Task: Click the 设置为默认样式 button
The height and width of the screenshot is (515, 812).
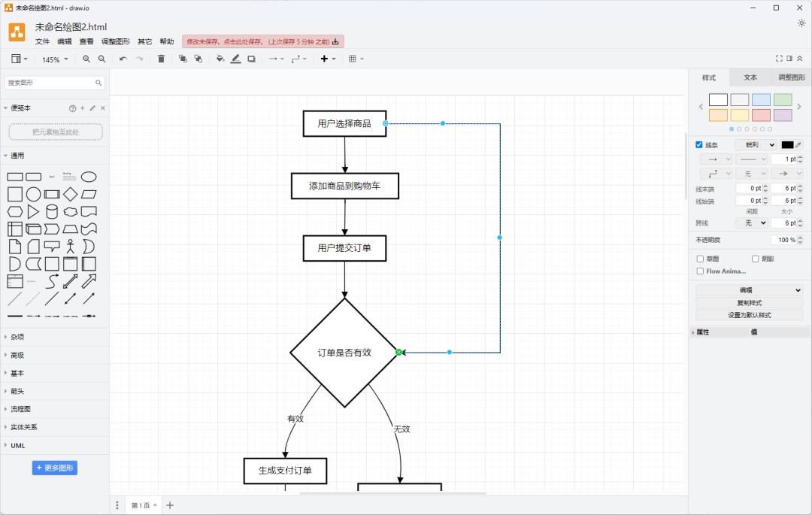Action: pos(750,315)
